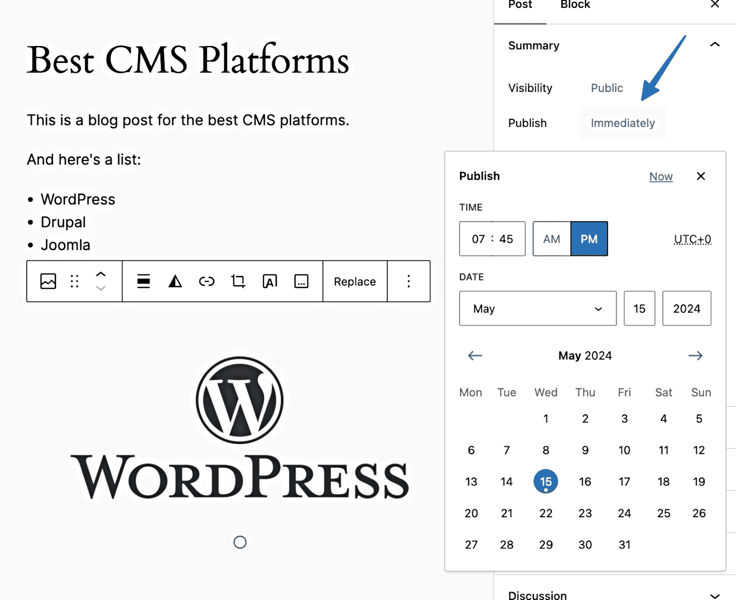Image resolution: width=736 pixels, height=600 pixels.
Task: Switch to the Block tab
Action: coord(575,5)
